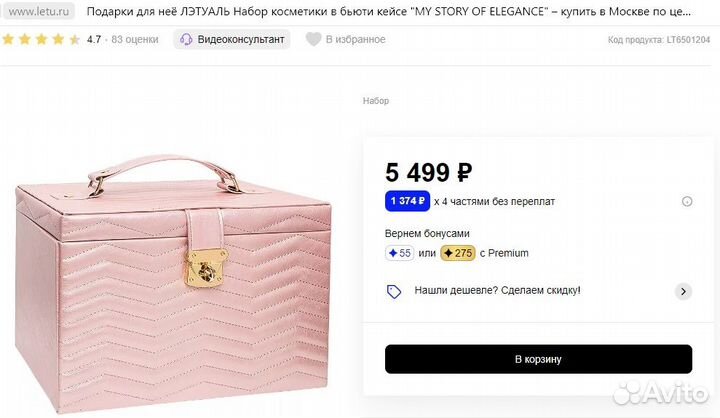Screen dimensions: 720x418
Task: Click the heart favorites icon
Action: click(x=313, y=40)
